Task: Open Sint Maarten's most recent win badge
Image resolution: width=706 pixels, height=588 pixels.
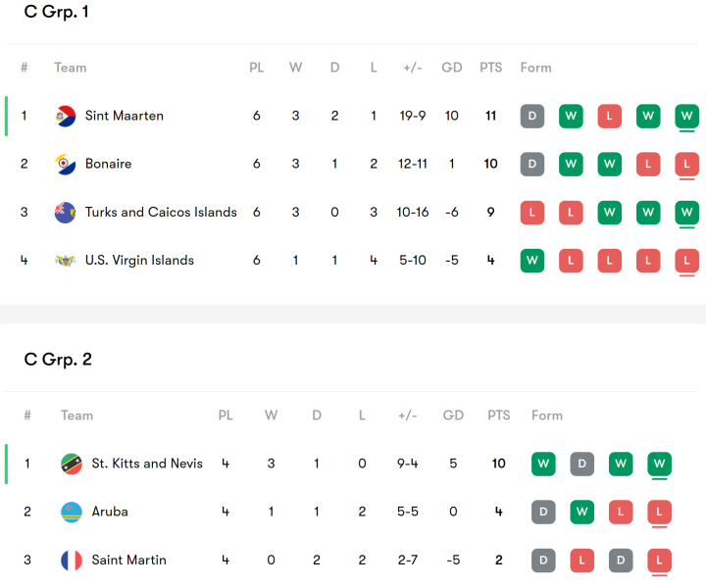Action: (687, 116)
